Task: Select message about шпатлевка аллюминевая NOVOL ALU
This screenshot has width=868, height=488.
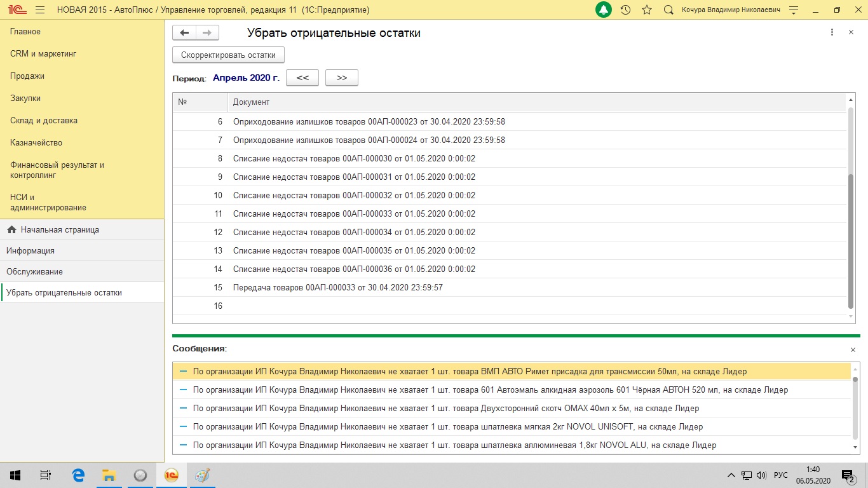Action: click(512, 445)
